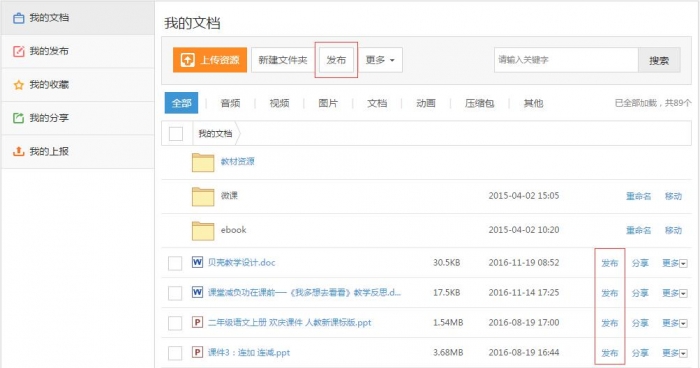Open 我的发布 in the sidebar
This screenshot has height=368, width=700.
(78, 51)
